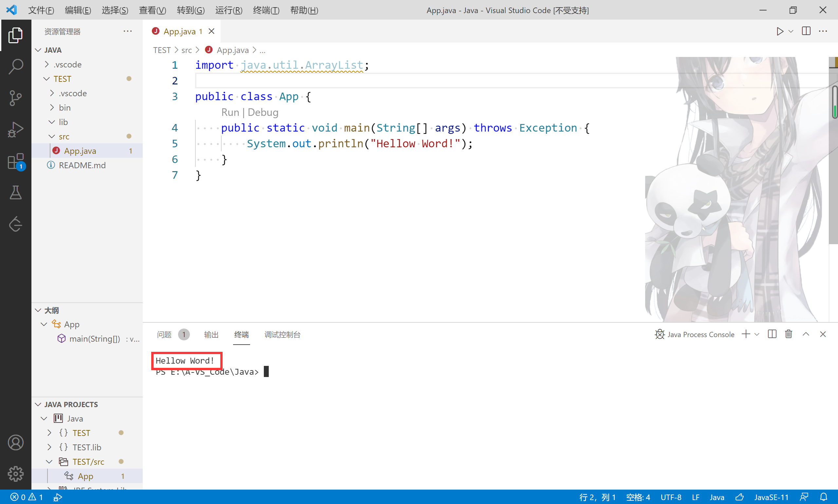The height and width of the screenshot is (504, 838).
Task: Open the Source Control view
Action: coord(16,98)
